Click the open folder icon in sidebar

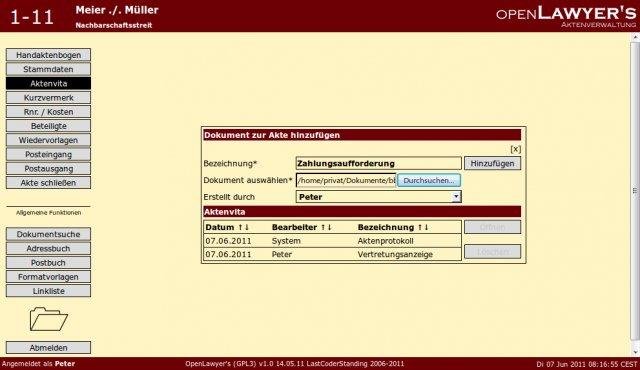(49, 319)
